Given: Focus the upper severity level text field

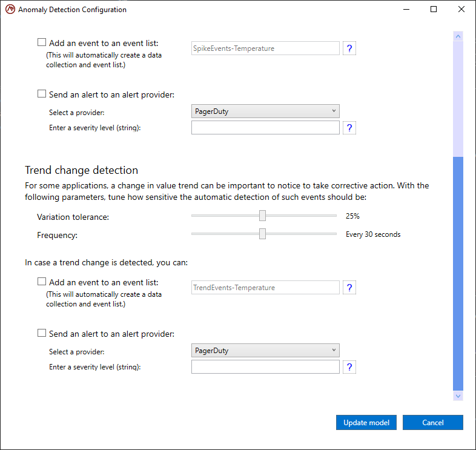Looking at the screenshot, I should (265, 128).
